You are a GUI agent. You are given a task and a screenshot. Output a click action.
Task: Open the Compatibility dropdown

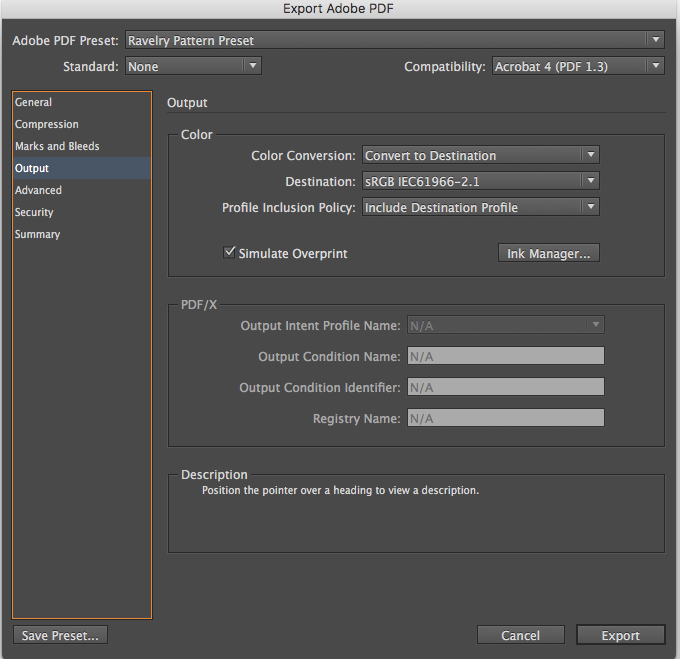(578, 66)
